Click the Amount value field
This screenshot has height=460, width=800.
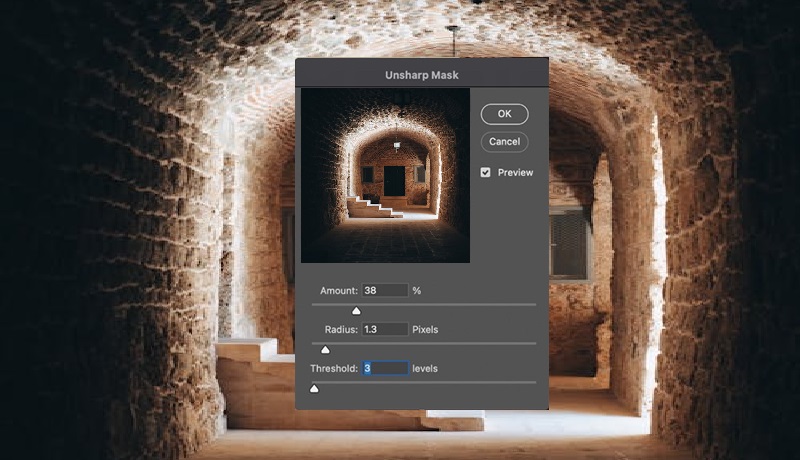(385, 290)
